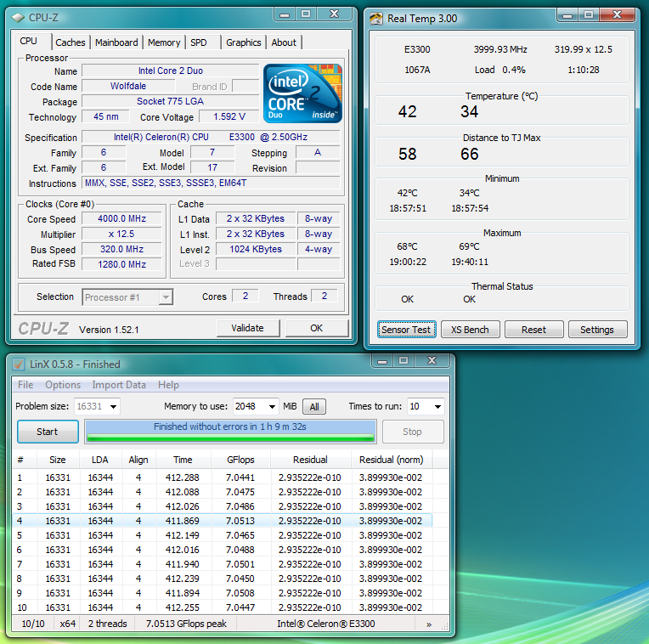649x644 pixels.
Task: Click Reset in Real Temp
Action: pos(534,330)
